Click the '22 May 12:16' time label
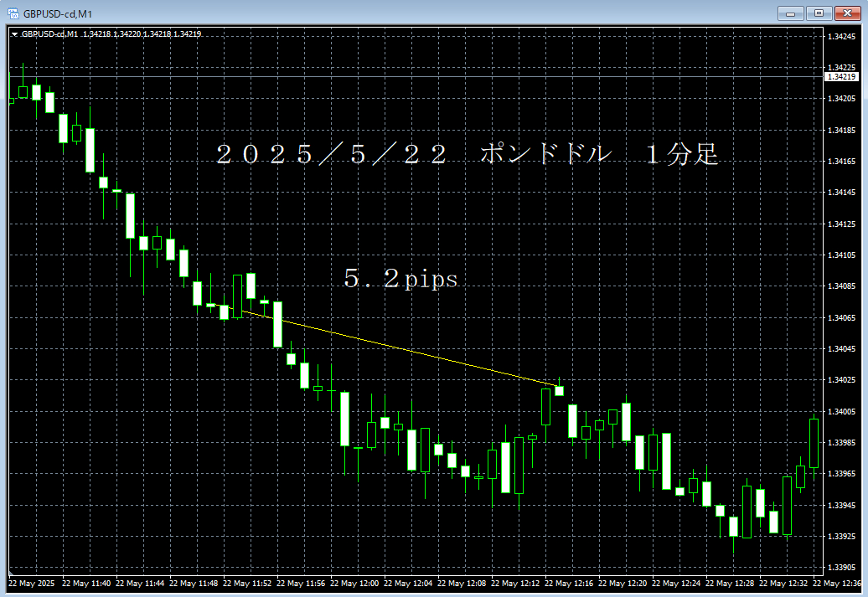This screenshot has height=597, width=868. click(569, 583)
